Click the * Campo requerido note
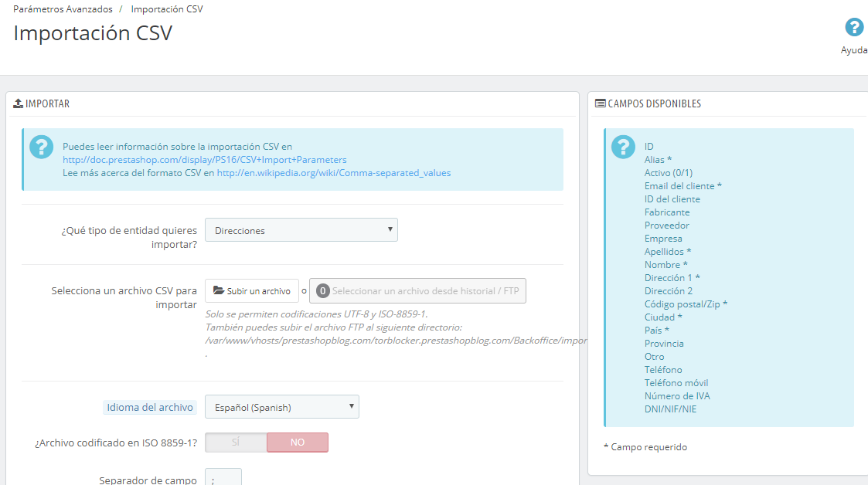Viewport: 868px width, 485px height. tap(645, 447)
